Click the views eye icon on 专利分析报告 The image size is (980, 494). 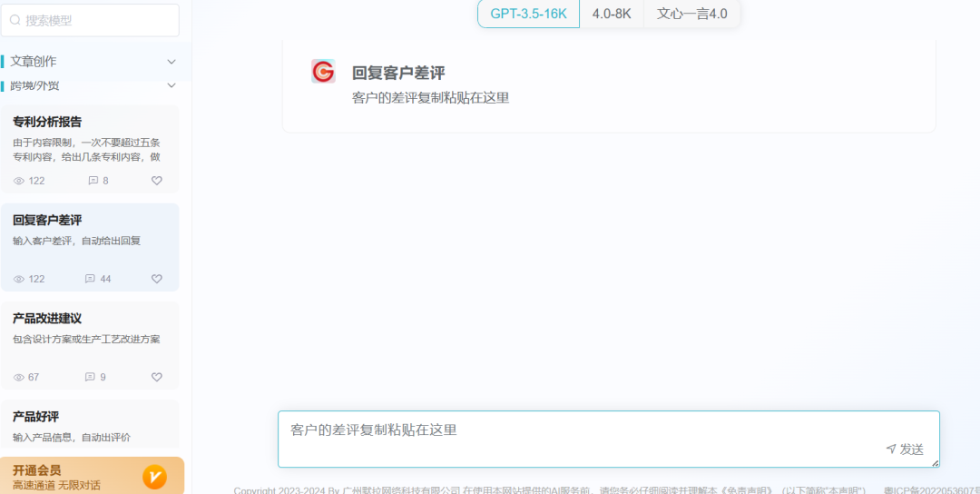pyautogui.click(x=19, y=181)
